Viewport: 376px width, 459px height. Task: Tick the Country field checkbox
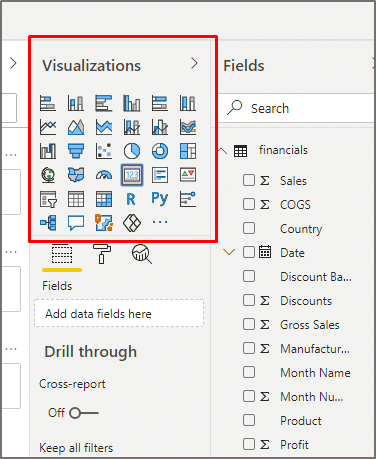[249, 228]
